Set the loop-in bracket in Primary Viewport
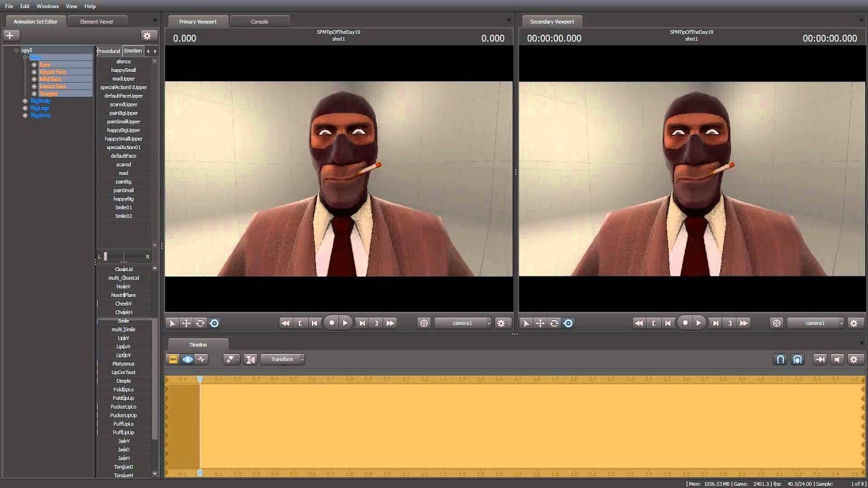Screen dimensions: 868x488 300,323
